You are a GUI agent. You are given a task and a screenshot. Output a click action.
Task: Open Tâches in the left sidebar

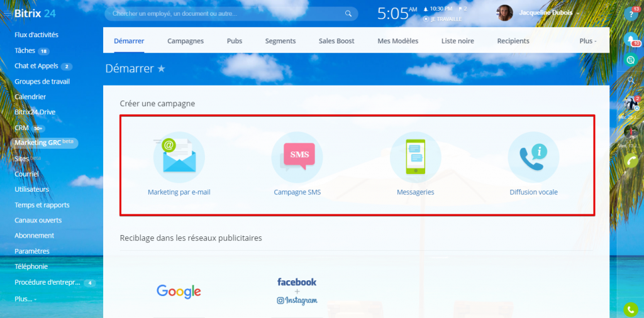click(25, 50)
